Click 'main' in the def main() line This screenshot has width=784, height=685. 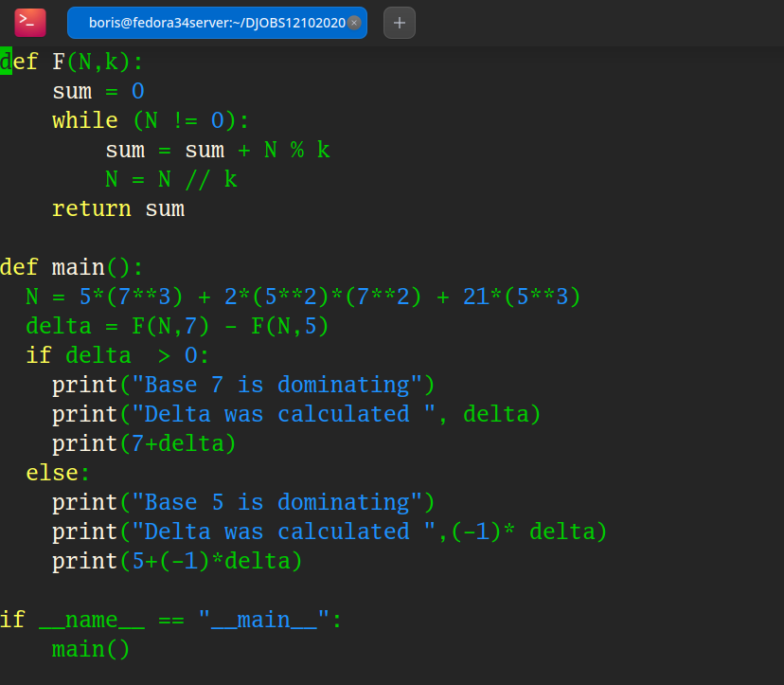point(78,267)
